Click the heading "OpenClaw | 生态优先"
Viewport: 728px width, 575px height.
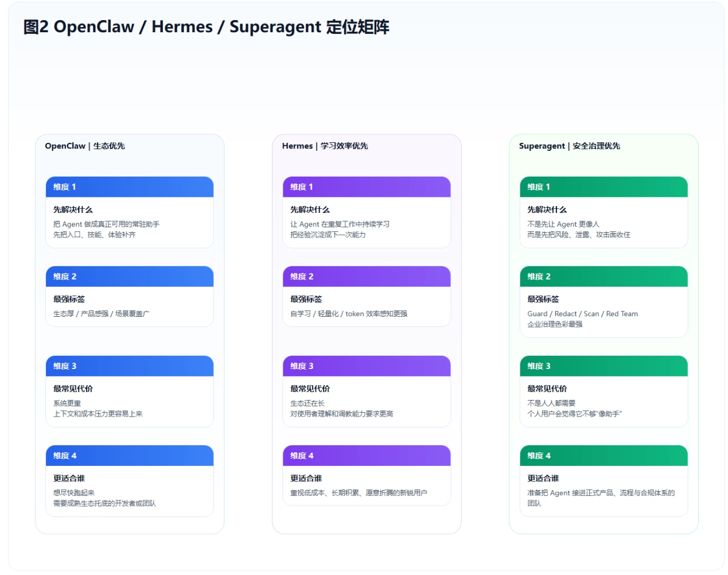click(85, 146)
